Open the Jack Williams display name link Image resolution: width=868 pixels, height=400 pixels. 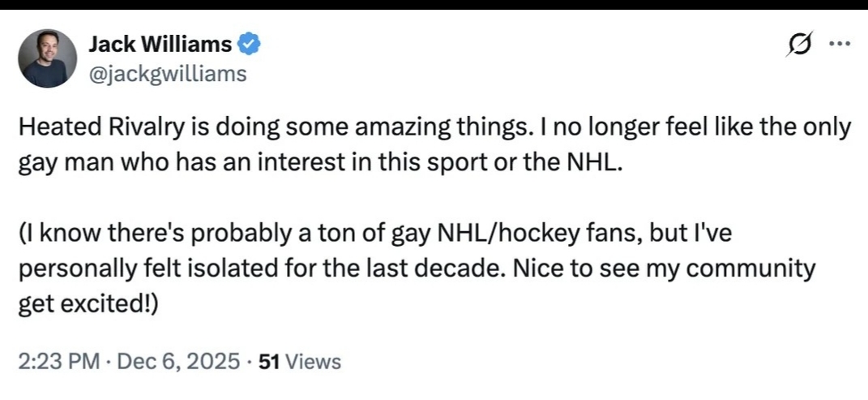[160, 44]
